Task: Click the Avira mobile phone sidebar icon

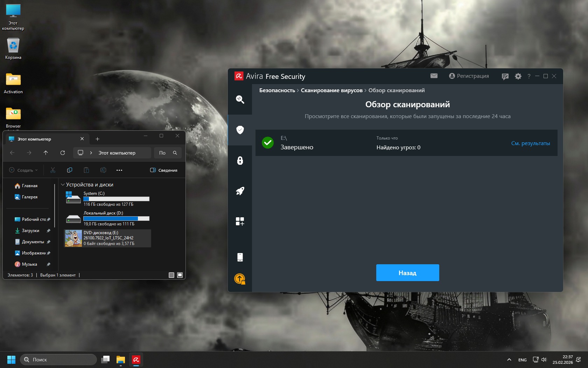Action: (x=240, y=257)
